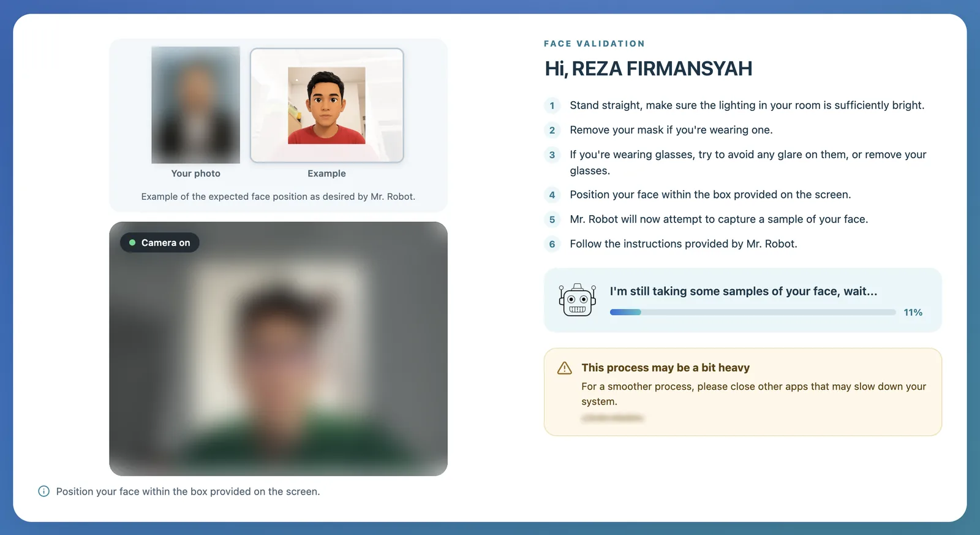Click 'Remove your mask' instruction text
980x535 pixels.
coord(671,130)
